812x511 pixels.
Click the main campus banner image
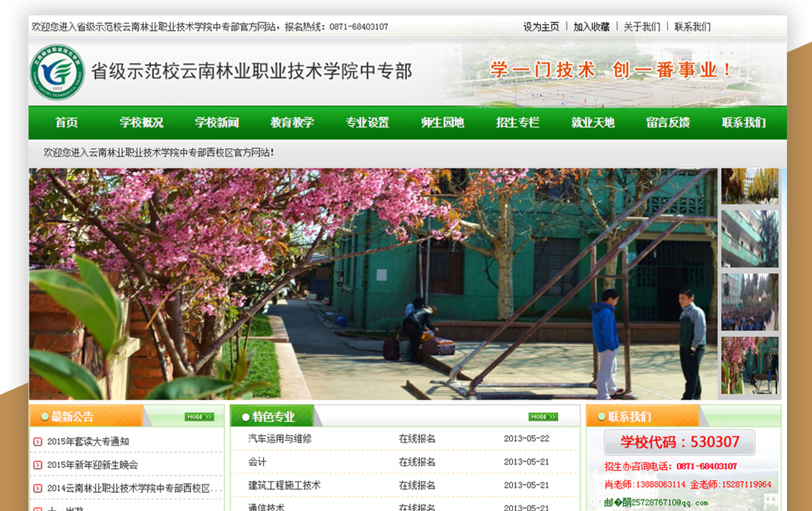[x=373, y=284]
